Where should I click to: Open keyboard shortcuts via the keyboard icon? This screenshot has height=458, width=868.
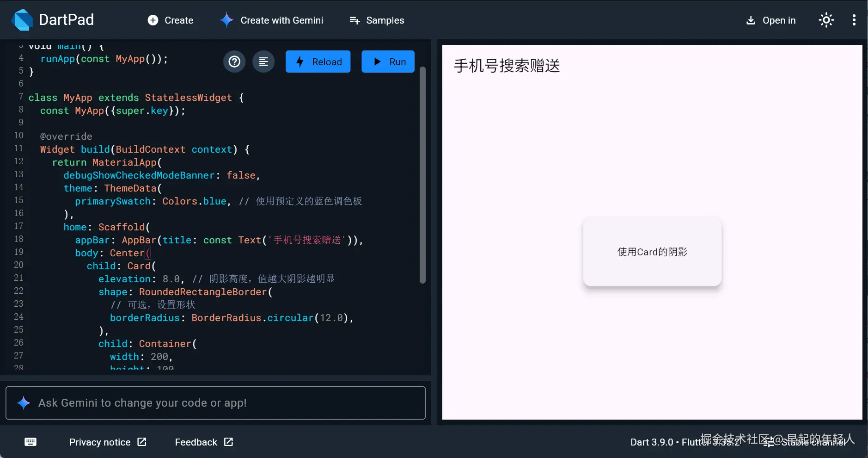[x=30, y=442]
